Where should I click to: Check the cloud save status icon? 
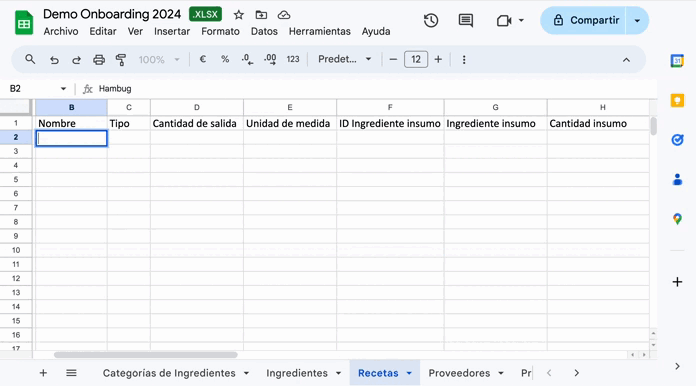(284, 15)
